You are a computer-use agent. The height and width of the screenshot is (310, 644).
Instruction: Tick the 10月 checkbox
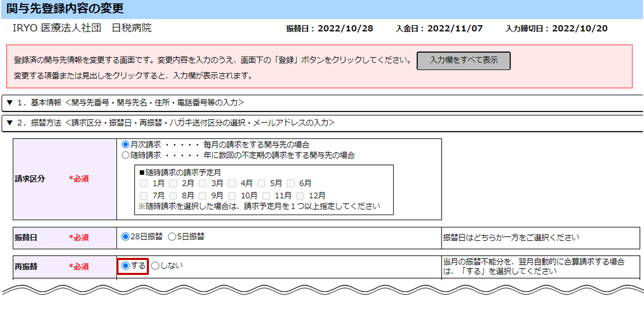[232, 195]
